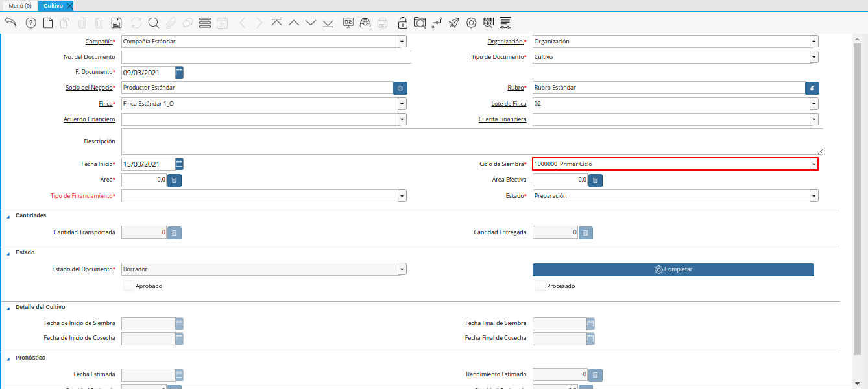Viewport: 868px width, 390px height.
Task: Click the lock record padlock icon
Action: [402, 23]
